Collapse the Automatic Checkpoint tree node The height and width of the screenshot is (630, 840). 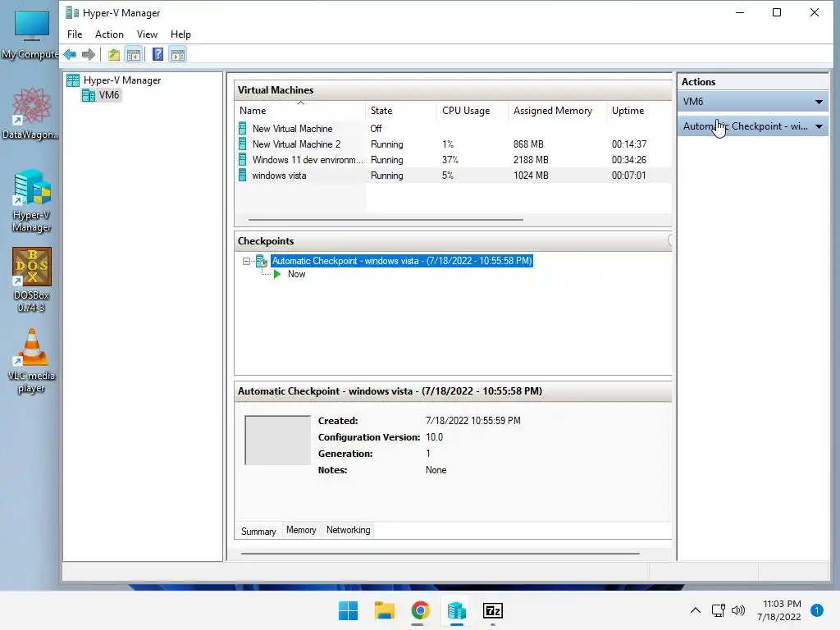[x=246, y=262]
